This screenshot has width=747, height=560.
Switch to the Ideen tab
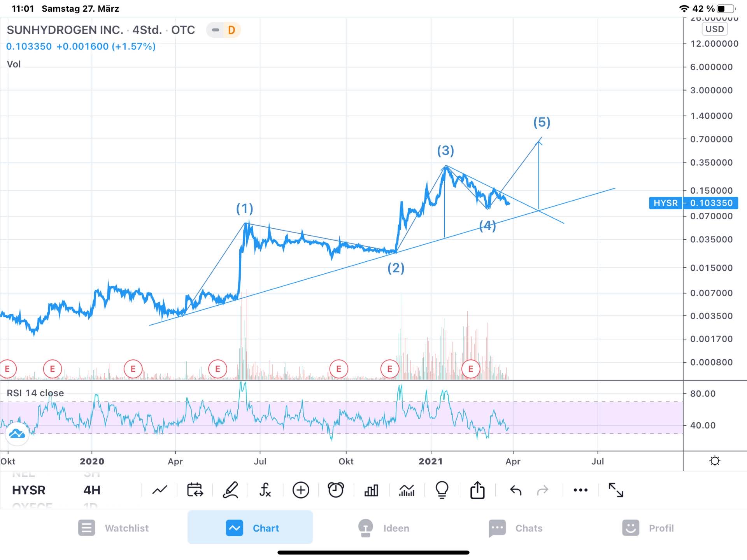pos(384,528)
